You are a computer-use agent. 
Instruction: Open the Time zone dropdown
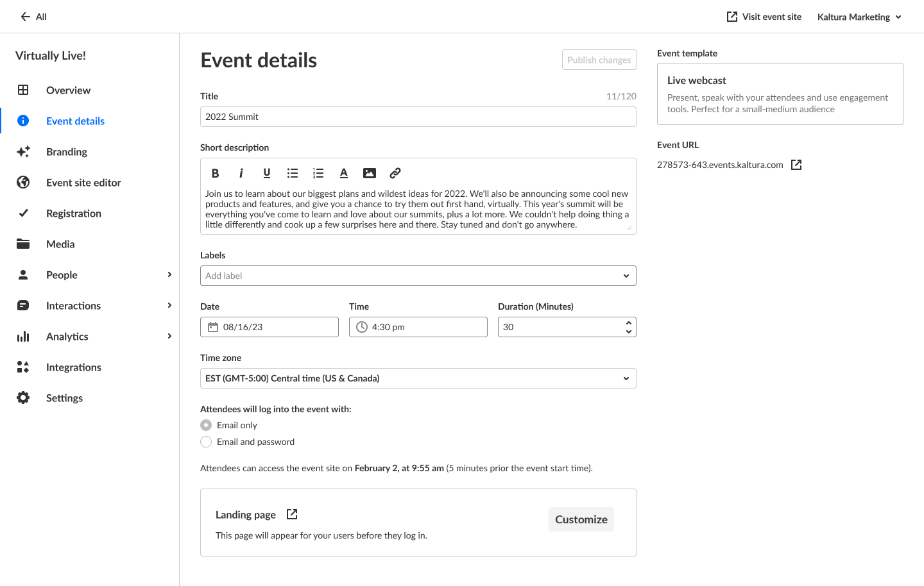point(418,378)
